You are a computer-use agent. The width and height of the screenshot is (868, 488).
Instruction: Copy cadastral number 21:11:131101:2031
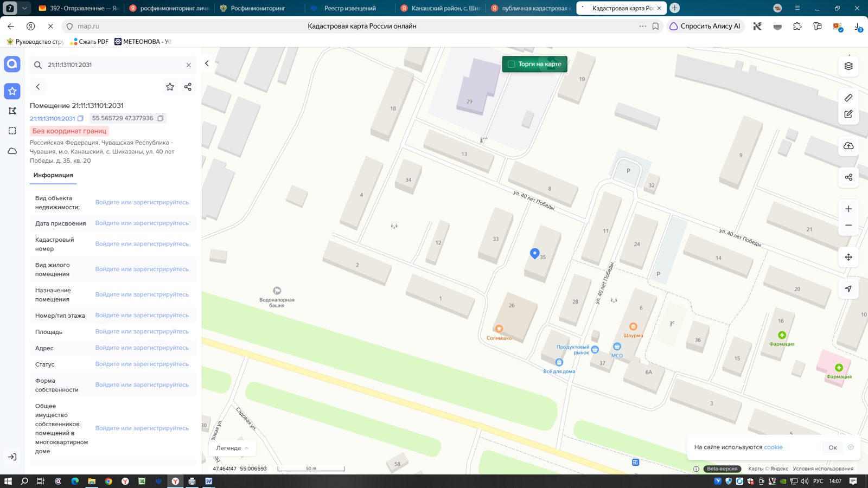80,118
